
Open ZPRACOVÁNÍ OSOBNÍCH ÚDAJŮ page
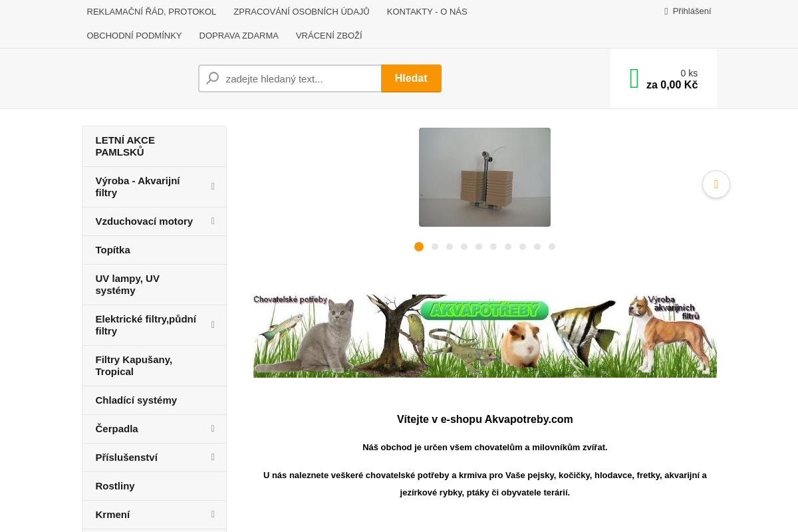click(x=301, y=11)
